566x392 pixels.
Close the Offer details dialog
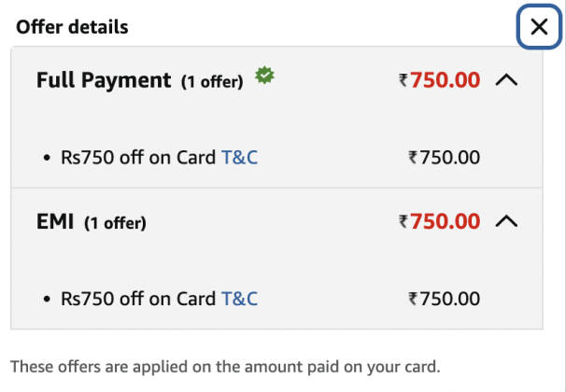(x=539, y=27)
